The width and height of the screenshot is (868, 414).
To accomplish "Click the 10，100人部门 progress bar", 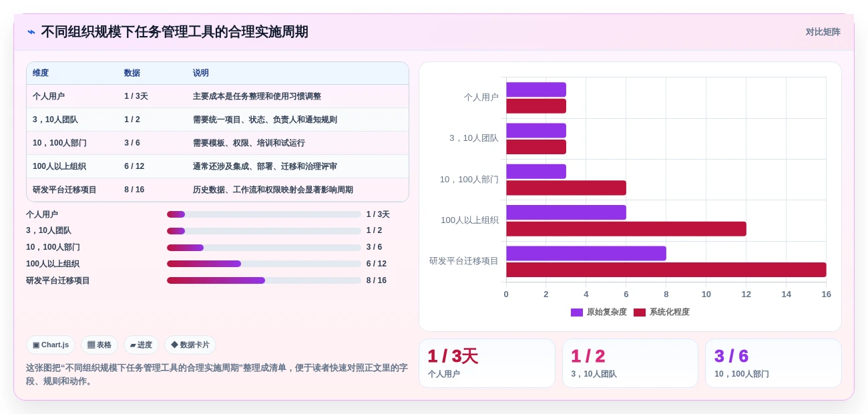I will coord(264,248).
